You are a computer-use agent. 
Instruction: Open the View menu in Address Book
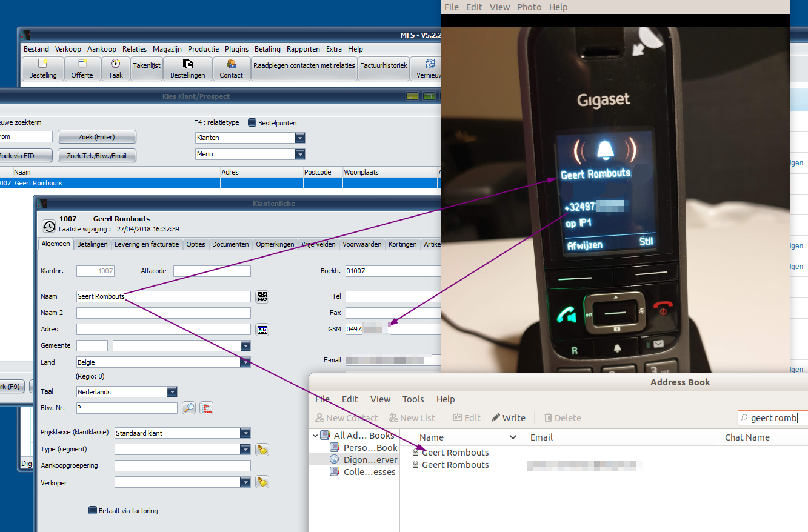point(381,399)
